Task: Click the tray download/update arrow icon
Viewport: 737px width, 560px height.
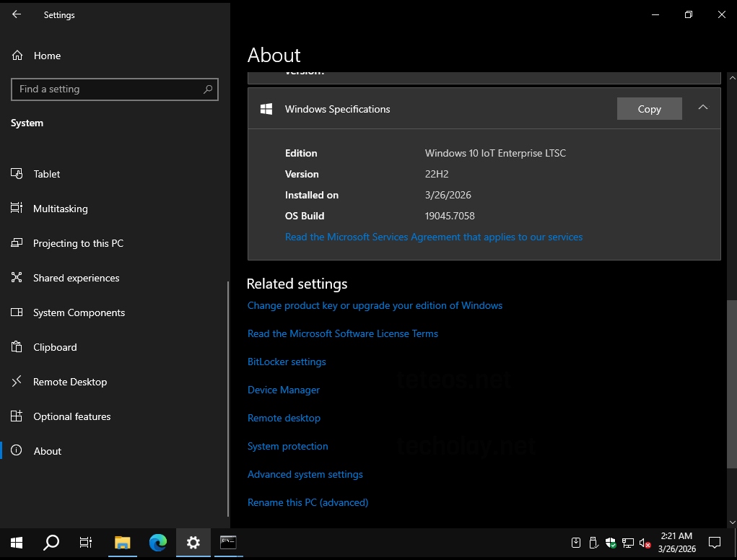Action: click(x=576, y=543)
